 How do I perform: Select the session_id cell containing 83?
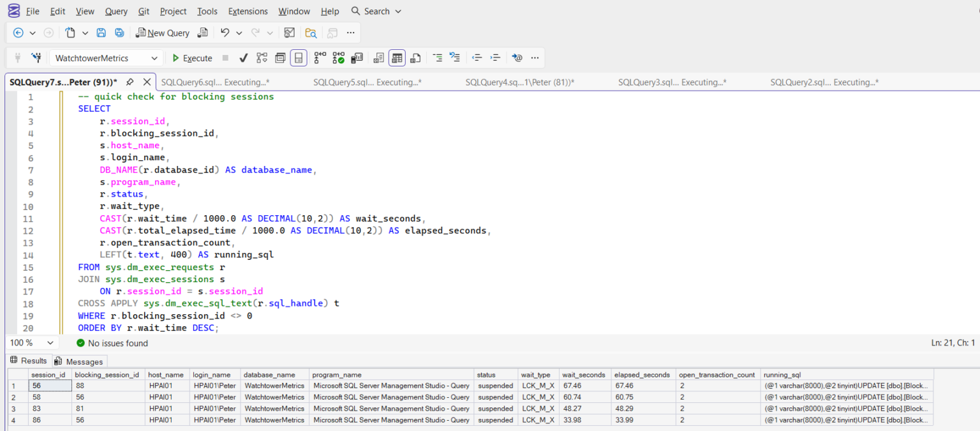(50, 409)
